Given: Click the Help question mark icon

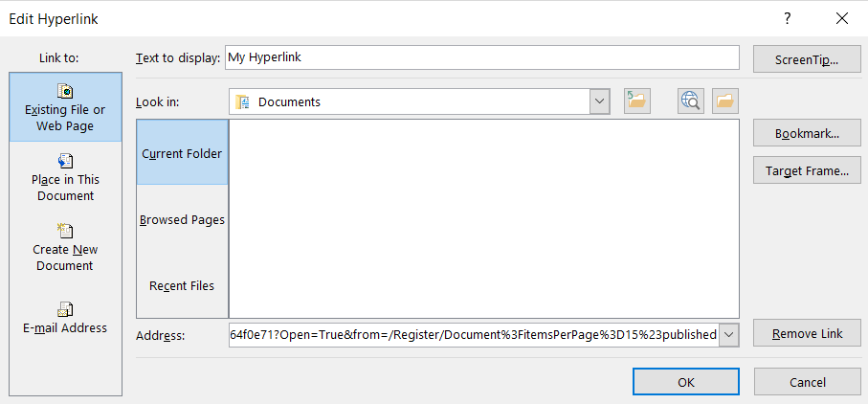Looking at the screenshot, I should pos(787,18).
